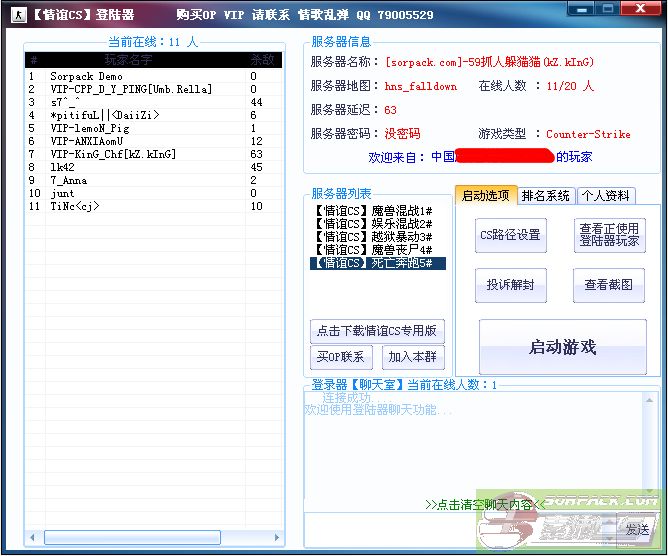Open CS路径设置 path settings
This screenshot has height=556, width=668.
(x=510, y=235)
